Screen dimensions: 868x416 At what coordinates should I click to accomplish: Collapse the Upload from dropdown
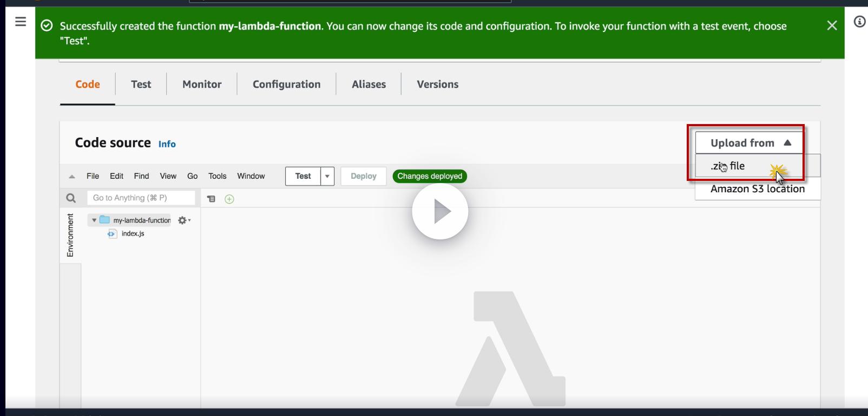(x=749, y=143)
